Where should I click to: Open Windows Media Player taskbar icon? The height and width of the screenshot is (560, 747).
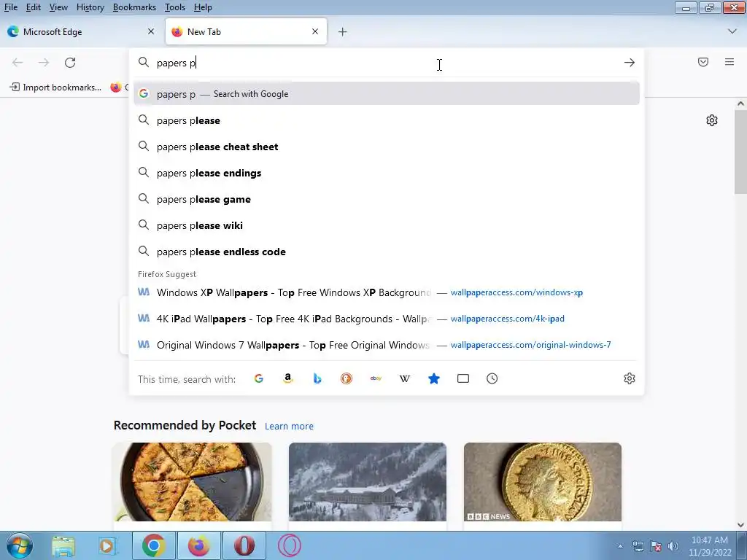[x=108, y=545]
